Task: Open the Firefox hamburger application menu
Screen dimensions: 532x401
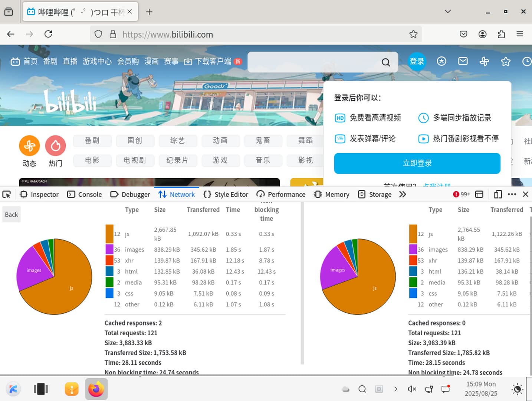Action: (x=520, y=34)
